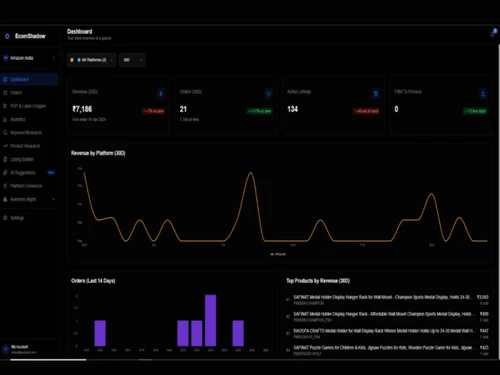The height and width of the screenshot is (375, 500).
Task: Click the 21 orders value
Action: [183, 109]
